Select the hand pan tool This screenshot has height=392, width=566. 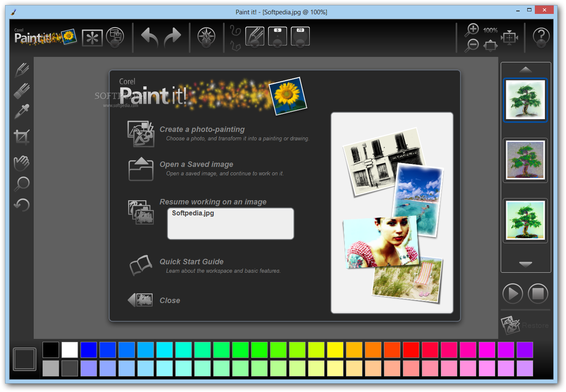coord(21,163)
